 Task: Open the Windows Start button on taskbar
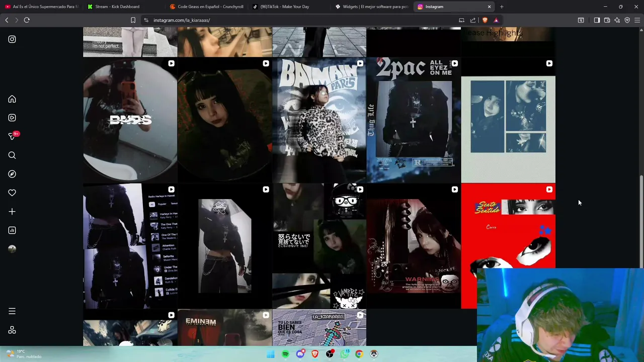(x=271, y=354)
